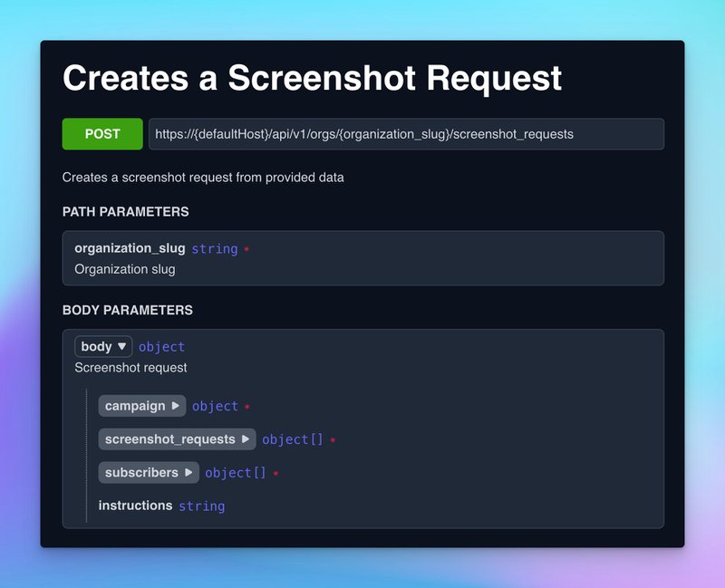Image resolution: width=725 pixels, height=588 pixels.
Task: Click the PATH PARAMETERS section header
Action: point(124,211)
